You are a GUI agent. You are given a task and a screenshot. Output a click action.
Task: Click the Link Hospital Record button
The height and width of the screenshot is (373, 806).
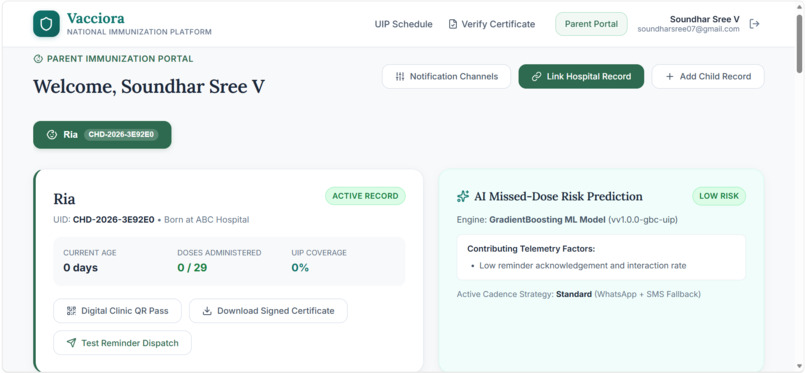click(x=581, y=77)
